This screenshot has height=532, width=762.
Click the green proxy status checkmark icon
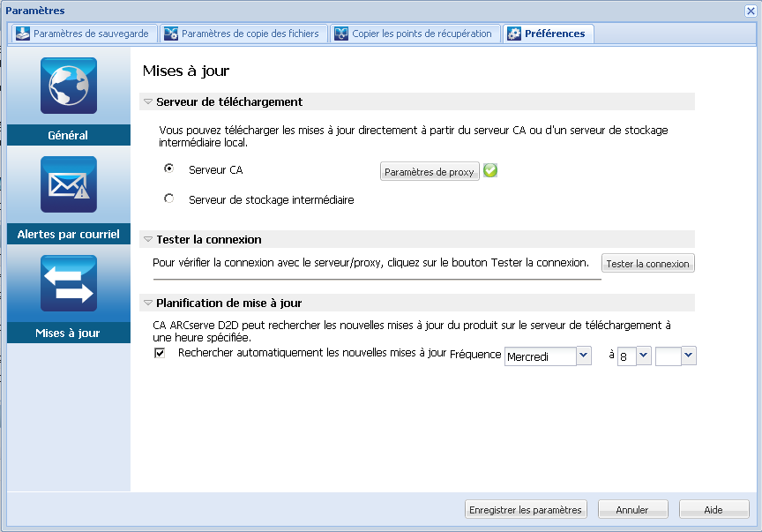(490, 170)
